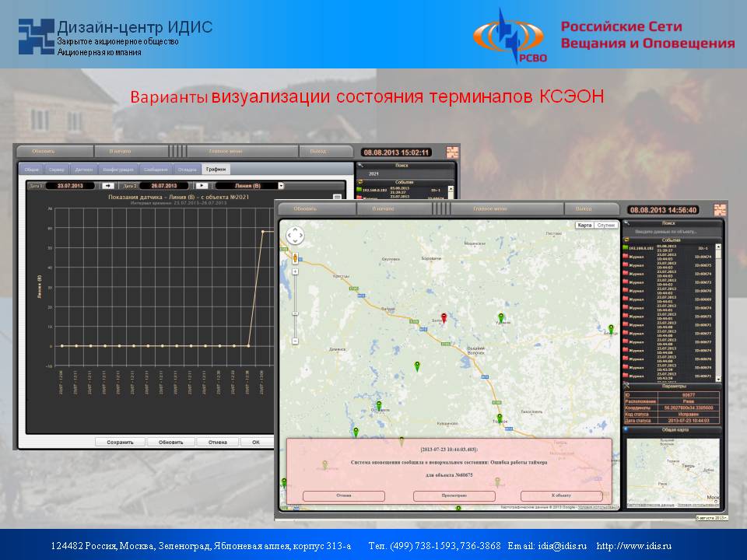Click the События icon in the graph window
Screen dimensions: 747x560
(x=360, y=182)
